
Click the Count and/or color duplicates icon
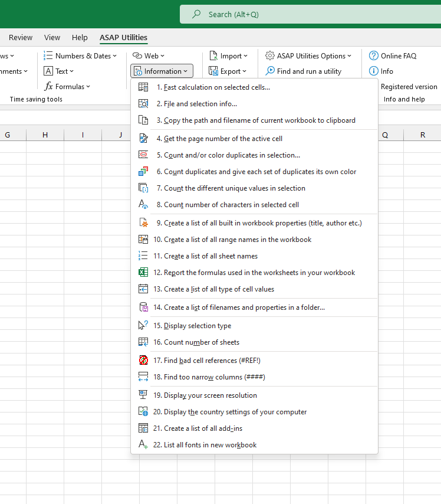point(143,155)
